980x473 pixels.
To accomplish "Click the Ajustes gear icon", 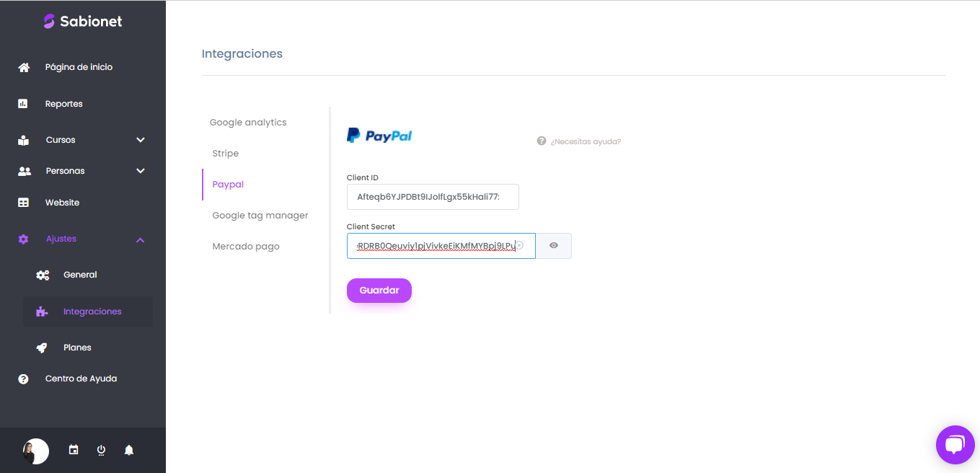I will click(23, 239).
